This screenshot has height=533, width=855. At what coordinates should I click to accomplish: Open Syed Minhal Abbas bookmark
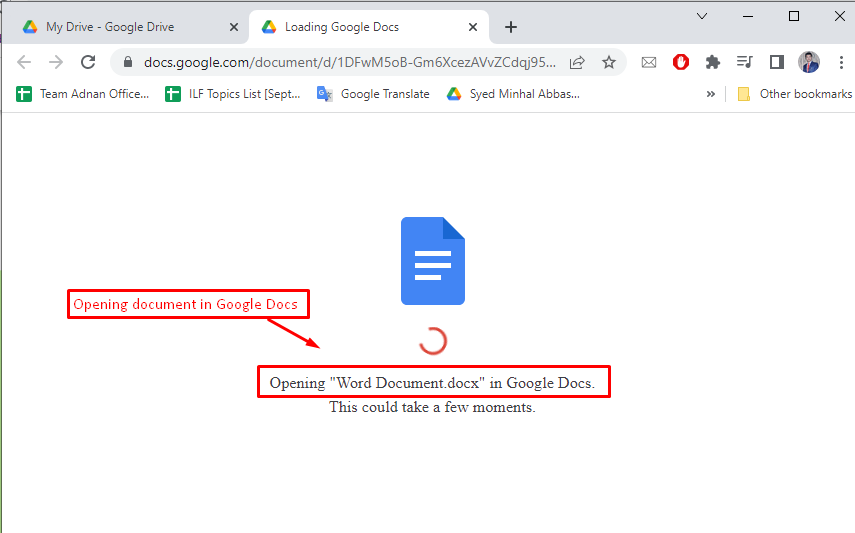pos(513,94)
